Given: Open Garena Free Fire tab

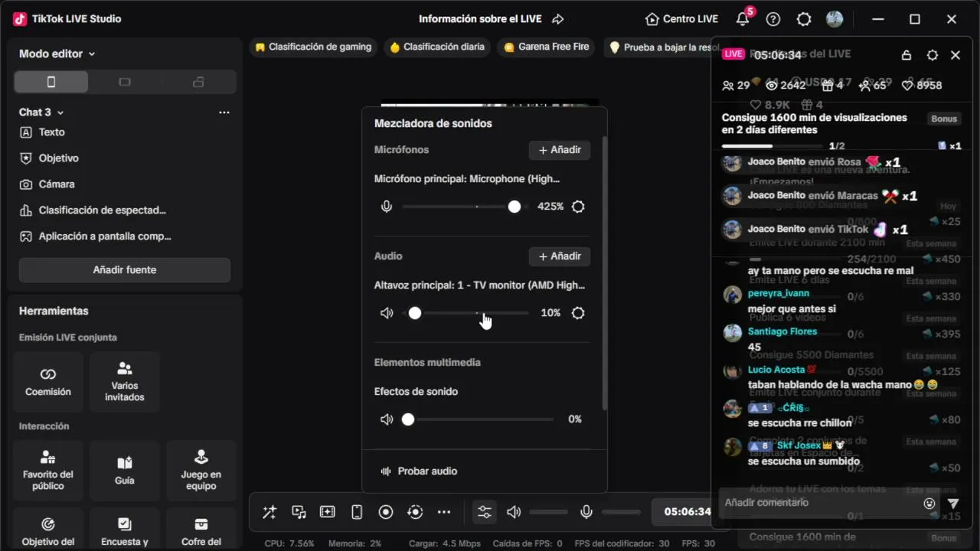Looking at the screenshot, I should pyautogui.click(x=547, y=47).
